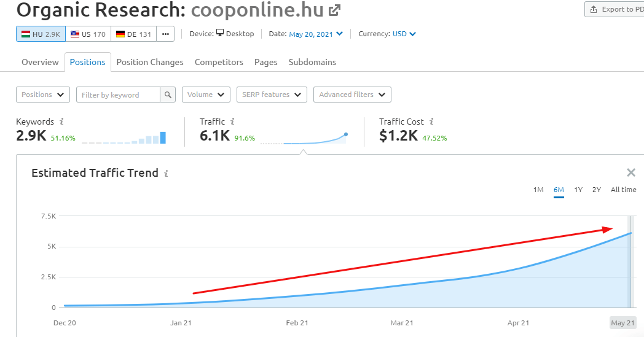Click the $1.2K traffic cost value
644x337 pixels.
398,136
